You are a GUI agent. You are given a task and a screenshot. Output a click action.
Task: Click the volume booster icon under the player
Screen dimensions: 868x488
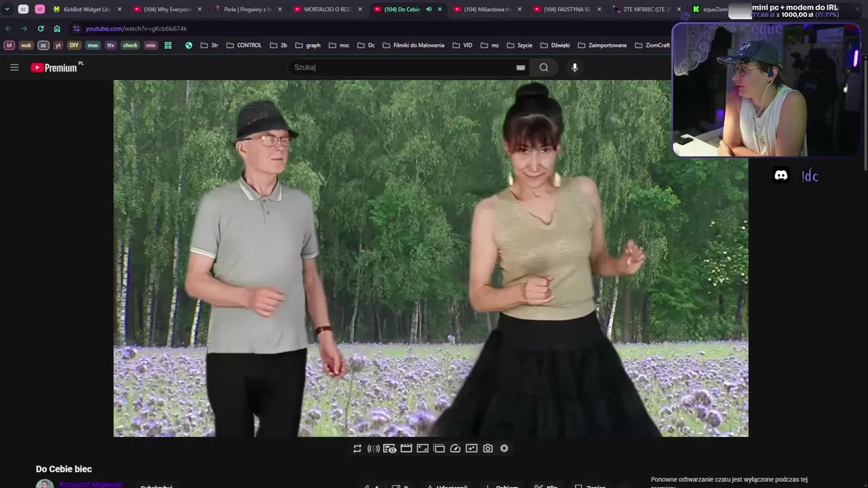click(x=374, y=449)
